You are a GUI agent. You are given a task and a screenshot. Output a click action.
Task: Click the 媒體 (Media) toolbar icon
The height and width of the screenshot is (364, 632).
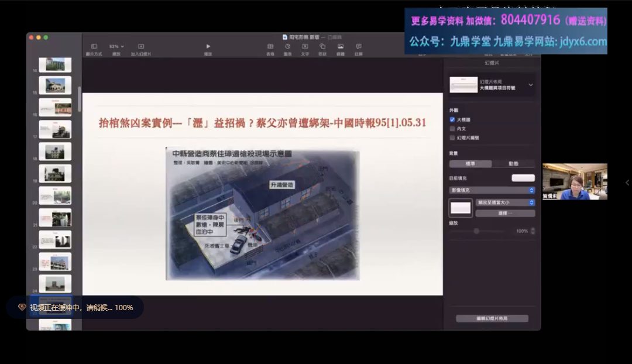[341, 46]
